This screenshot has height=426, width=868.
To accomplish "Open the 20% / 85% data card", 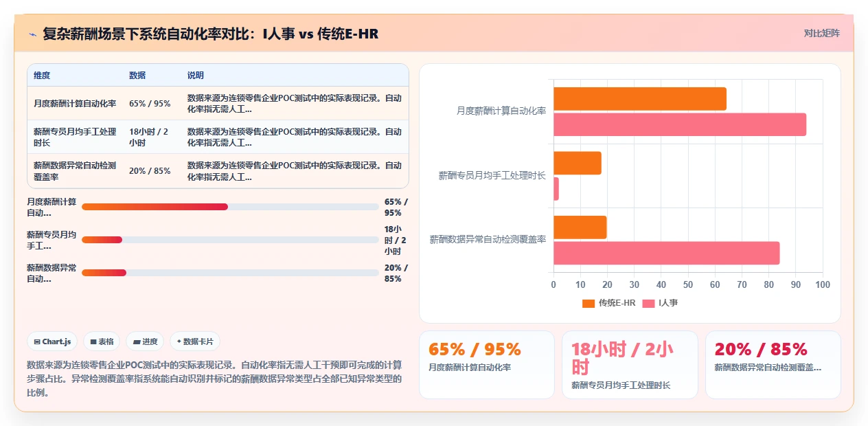I will [x=773, y=365].
